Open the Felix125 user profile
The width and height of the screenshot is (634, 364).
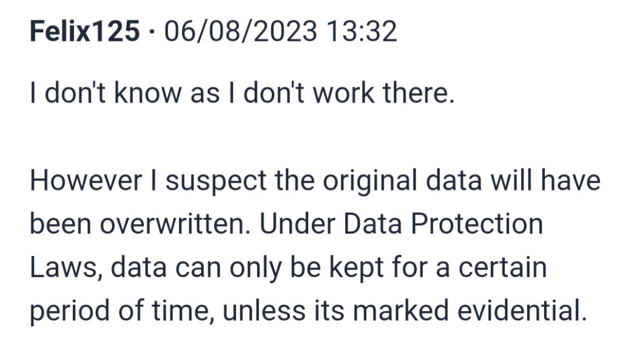(84, 31)
